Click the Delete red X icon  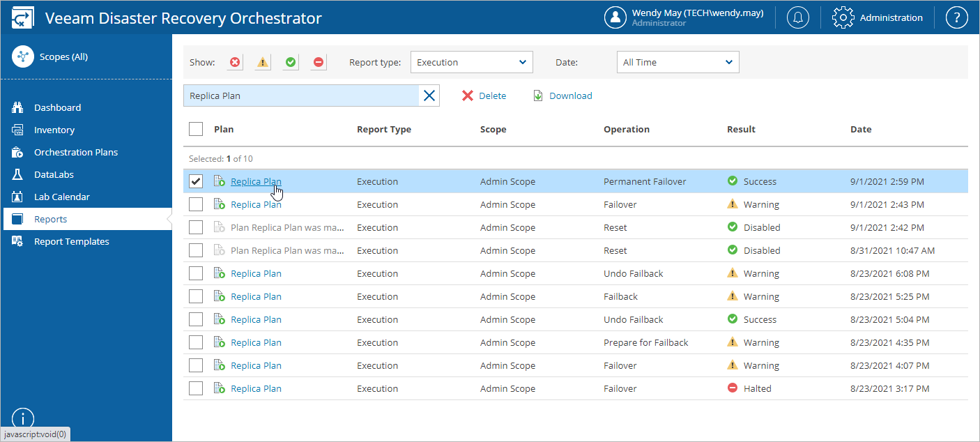click(x=468, y=96)
